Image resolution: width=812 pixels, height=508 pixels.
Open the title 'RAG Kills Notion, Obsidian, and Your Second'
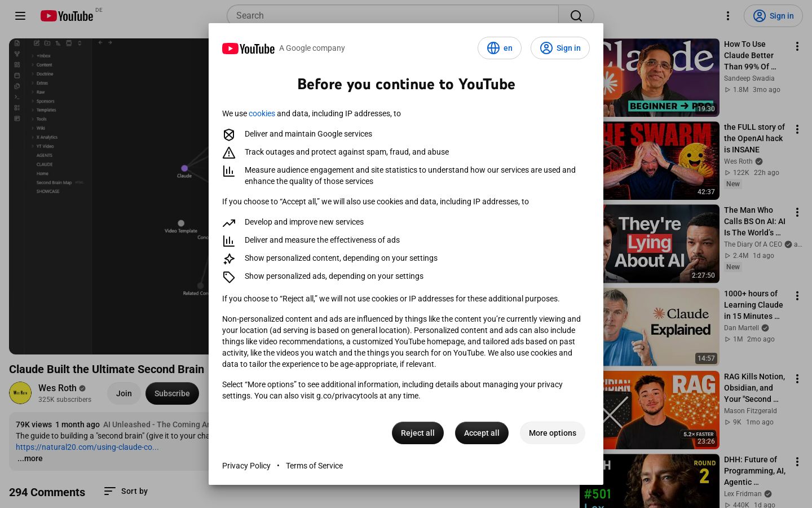[x=754, y=388]
